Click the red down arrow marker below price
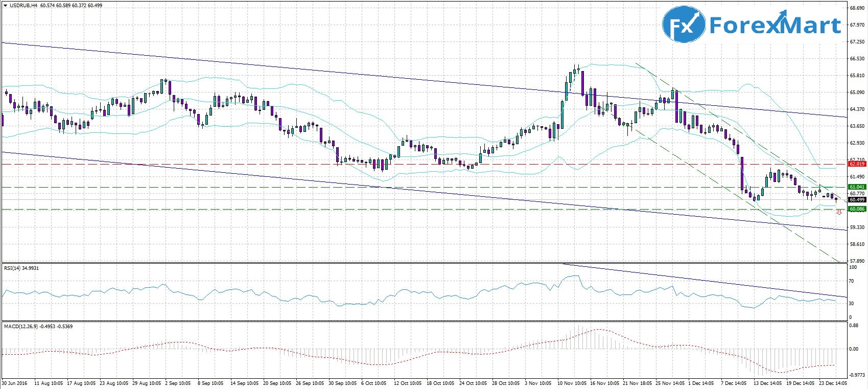 click(838, 212)
